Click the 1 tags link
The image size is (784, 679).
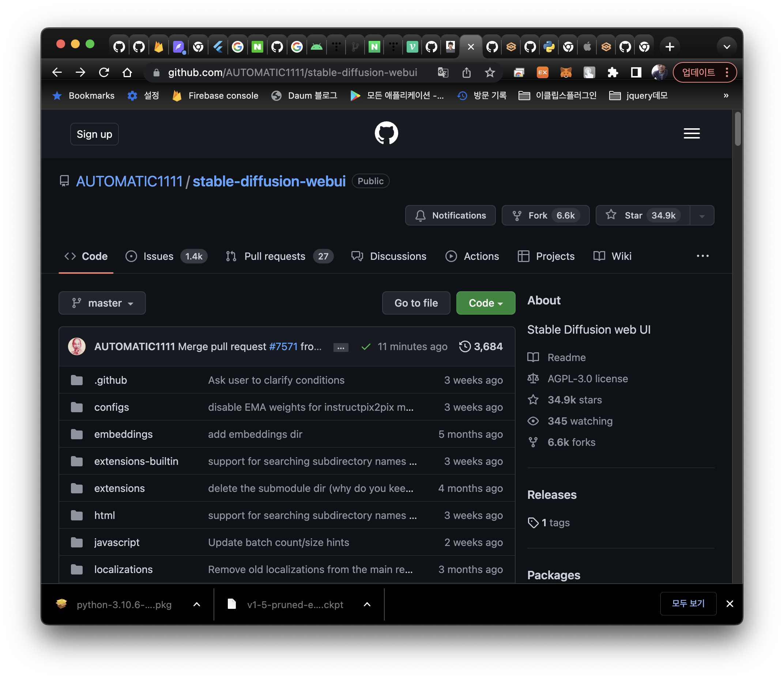(x=549, y=523)
